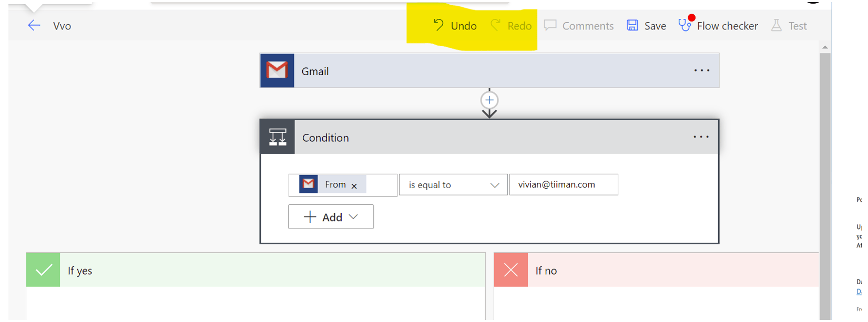Image resolution: width=868 pixels, height=322 pixels.
Task: Select the If no branch header
Action: point(656,270)
